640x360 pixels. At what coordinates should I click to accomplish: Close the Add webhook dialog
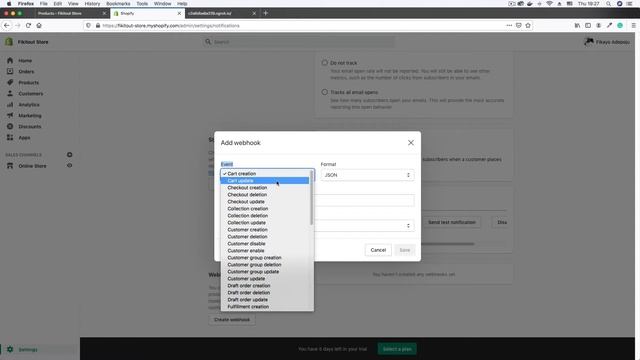click(x=411, y=142)
